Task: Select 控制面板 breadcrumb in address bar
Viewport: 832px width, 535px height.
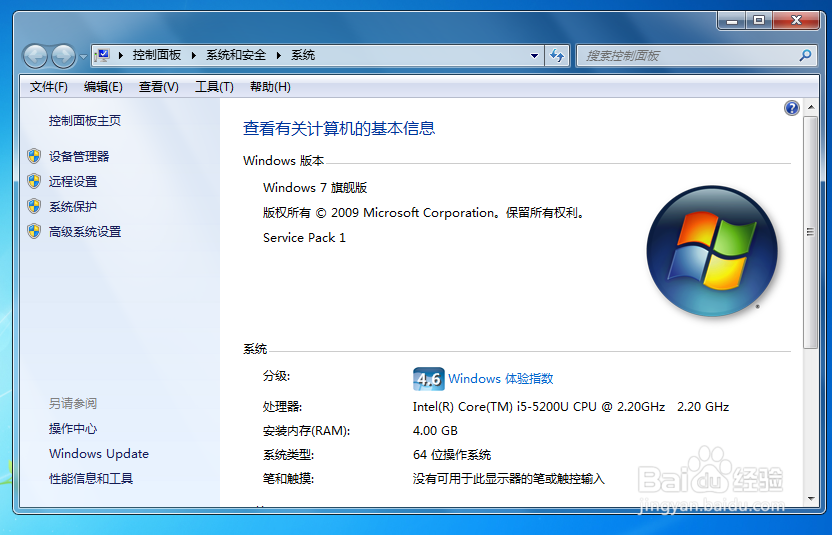Action: pos(157,55)
